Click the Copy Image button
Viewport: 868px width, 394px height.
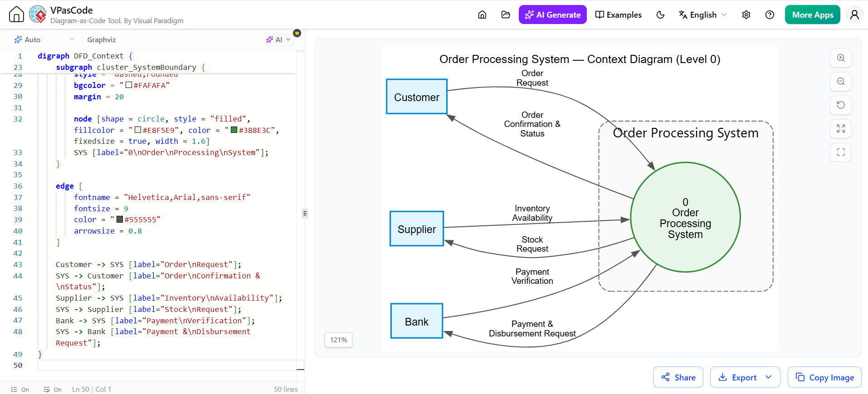click(x=824, y=377)
